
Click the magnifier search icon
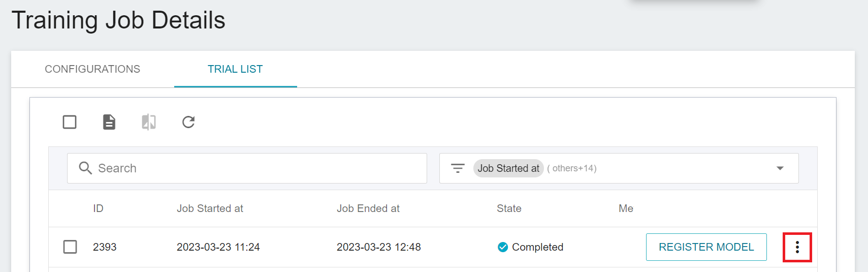(85, 168)
